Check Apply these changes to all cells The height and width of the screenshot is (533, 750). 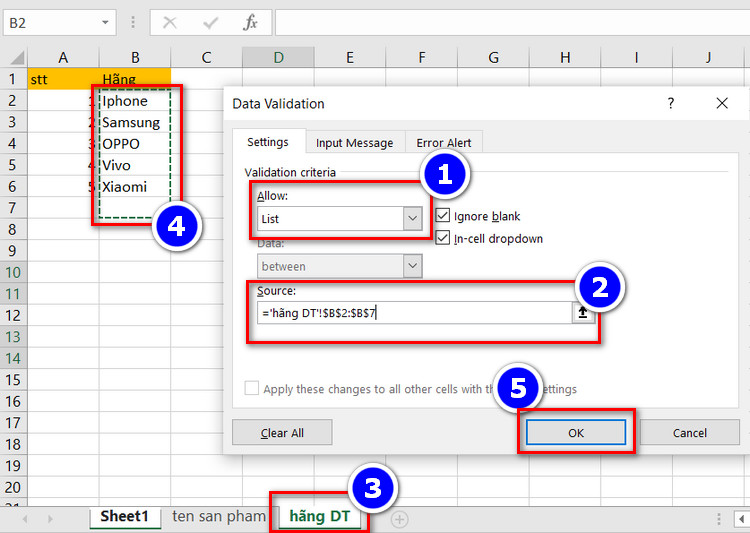point(252,388)
